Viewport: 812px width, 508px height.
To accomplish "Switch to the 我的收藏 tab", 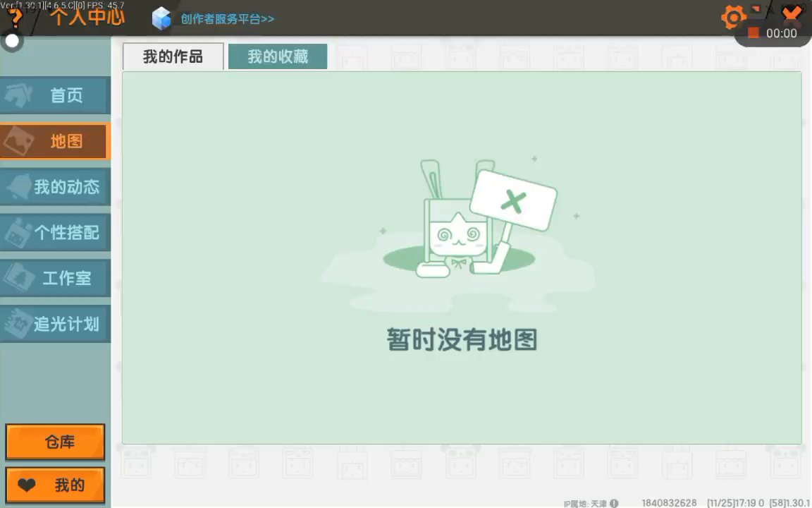I will pos(278,57).
